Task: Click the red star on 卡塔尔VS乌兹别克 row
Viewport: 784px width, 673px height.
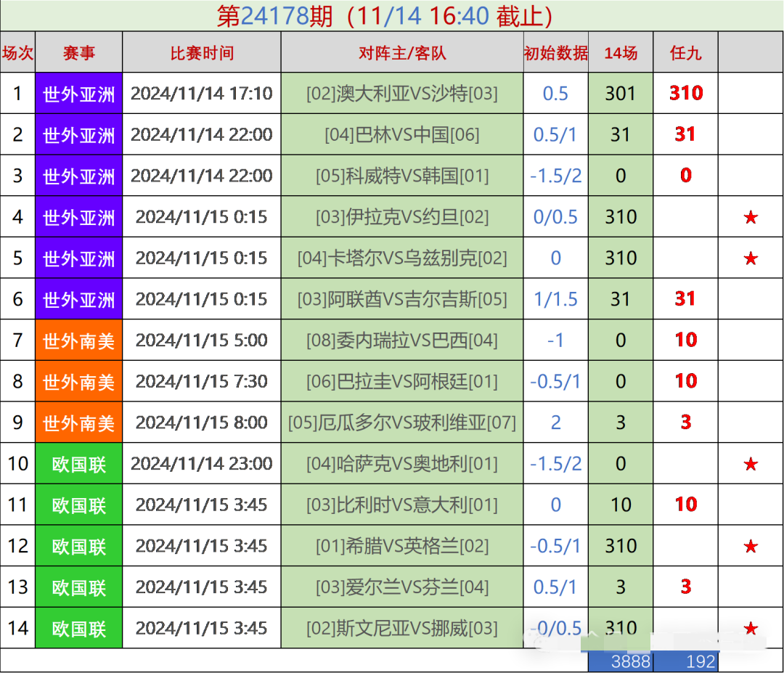Action: pos(750,258)
